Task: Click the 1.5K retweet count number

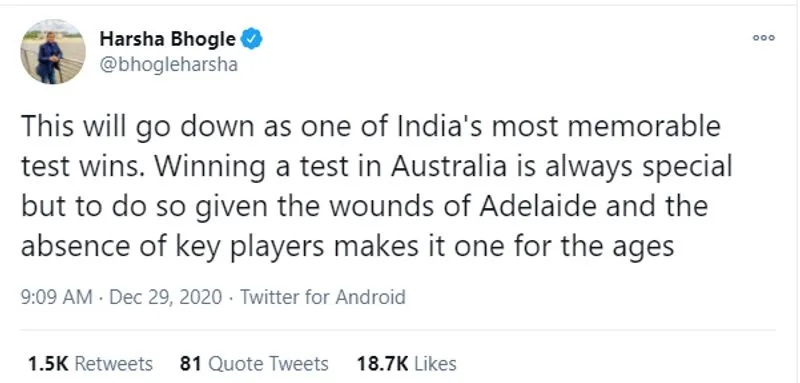Action: pos(48,364)
